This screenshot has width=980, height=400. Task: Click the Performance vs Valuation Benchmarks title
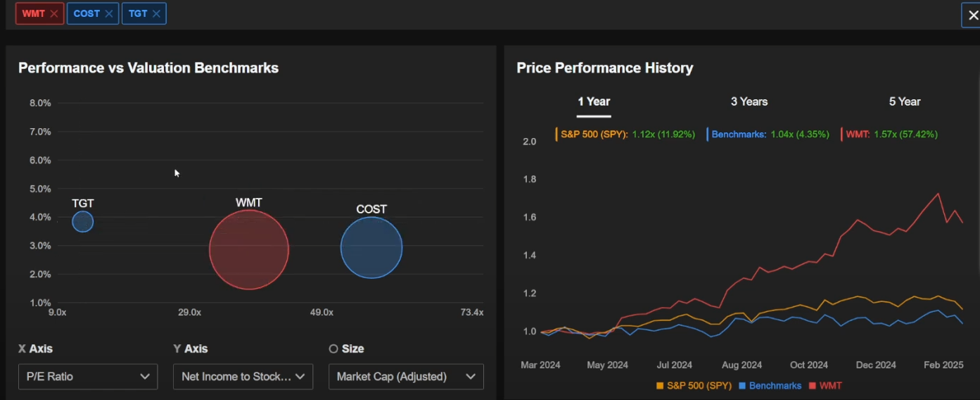point(148,68)
